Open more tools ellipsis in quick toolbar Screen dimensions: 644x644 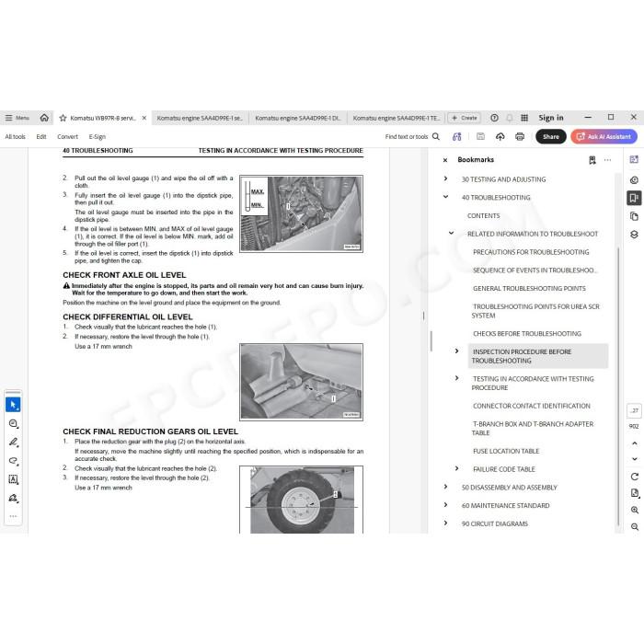click(13, 516)
